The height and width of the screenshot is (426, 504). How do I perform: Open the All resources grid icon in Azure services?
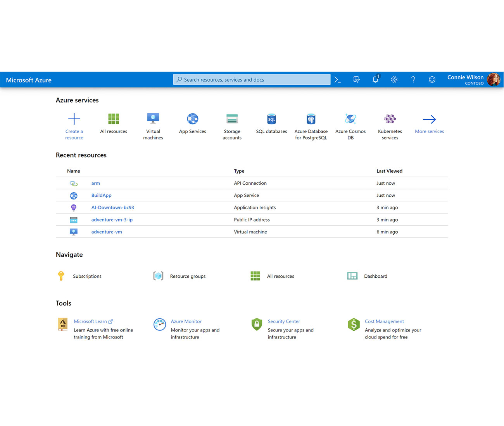click(x=114, y=119)
